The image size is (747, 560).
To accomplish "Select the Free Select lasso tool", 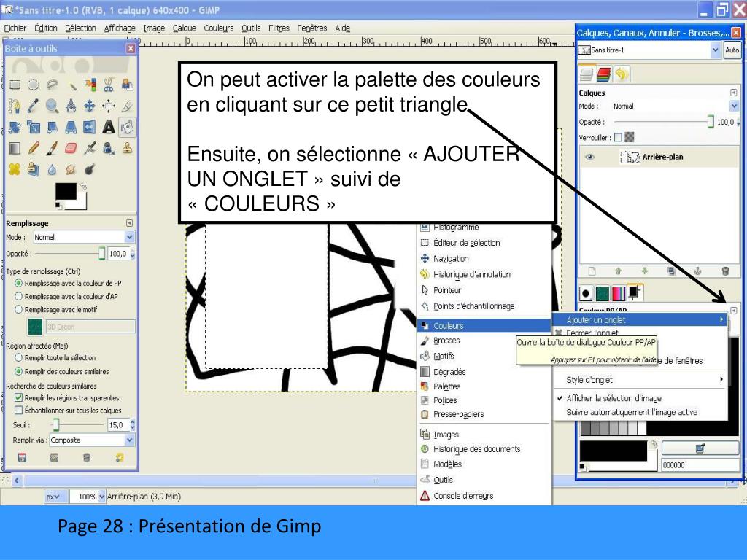I will click(52, 85).
